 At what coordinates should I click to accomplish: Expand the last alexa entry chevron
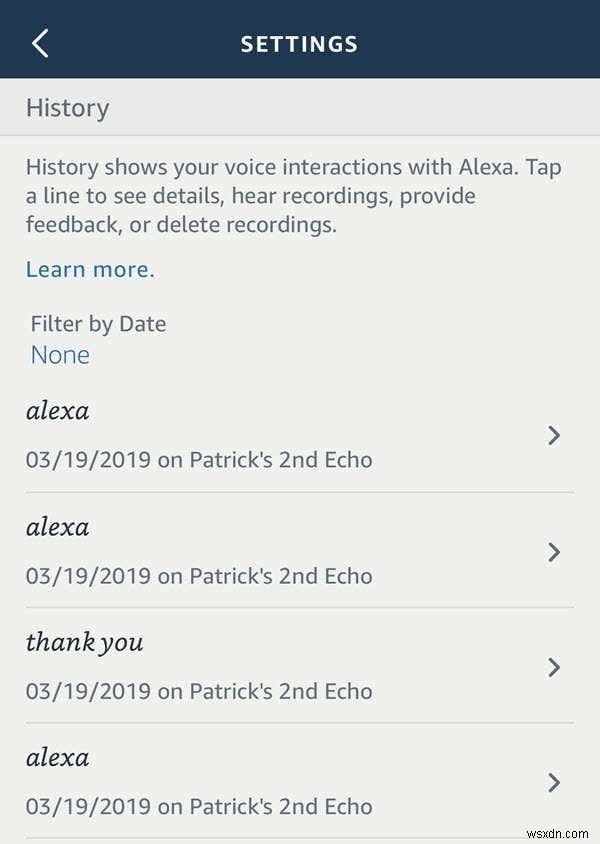554,782
